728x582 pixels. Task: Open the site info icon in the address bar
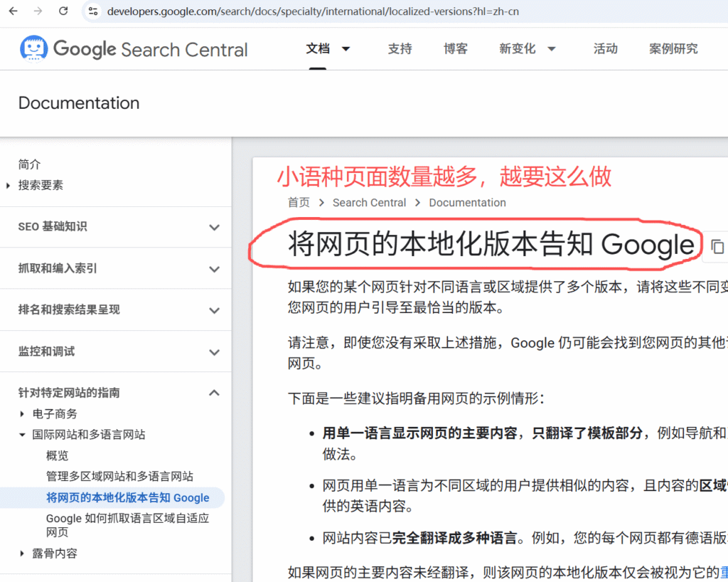(x=93, y=11)
